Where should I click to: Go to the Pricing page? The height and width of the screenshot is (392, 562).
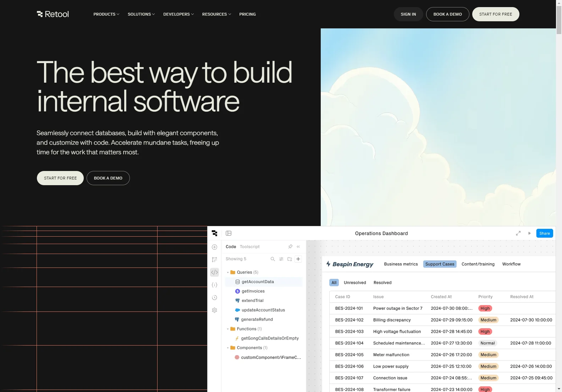(247, 14)
